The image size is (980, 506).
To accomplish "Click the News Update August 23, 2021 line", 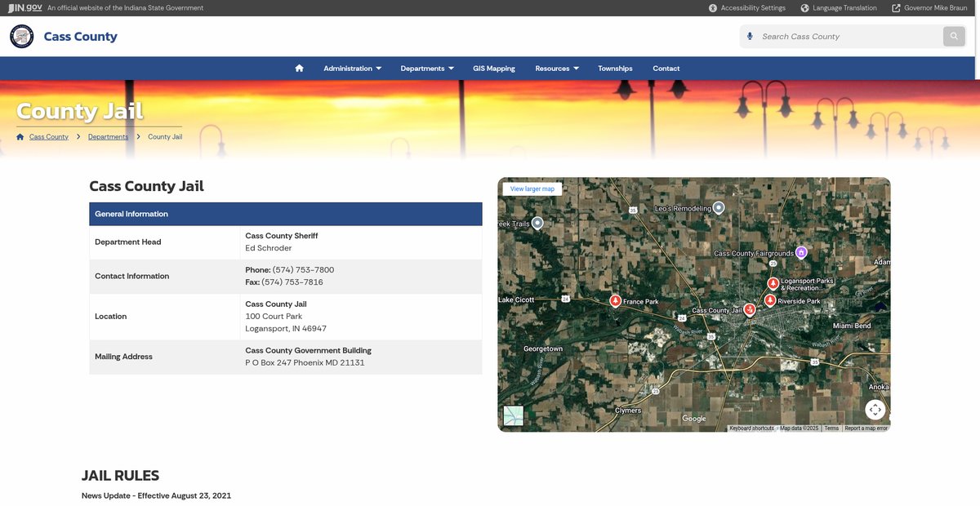I will [x=156, y=496].
